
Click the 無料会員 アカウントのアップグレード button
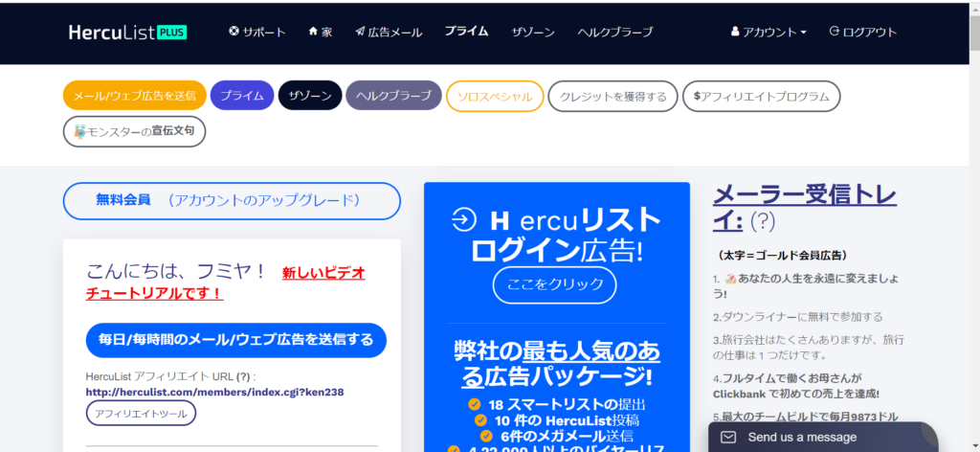232,201
